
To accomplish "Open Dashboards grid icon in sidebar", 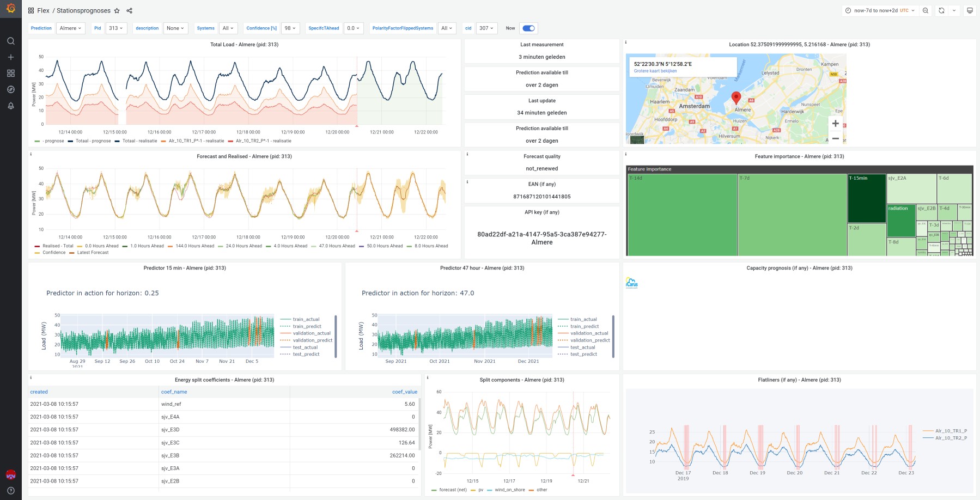I will click(11, 73).
